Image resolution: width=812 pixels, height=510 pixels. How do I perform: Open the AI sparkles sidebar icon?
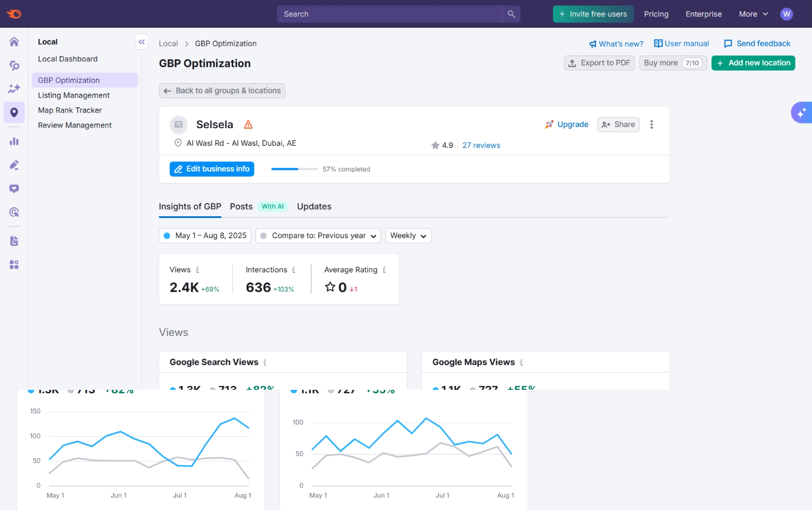tap(14, 89)
